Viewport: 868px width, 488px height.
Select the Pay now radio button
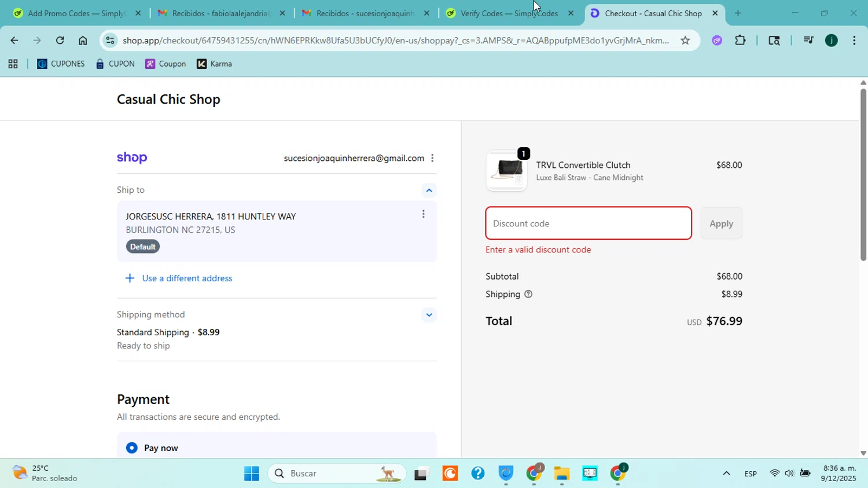[x=132, y=448]
